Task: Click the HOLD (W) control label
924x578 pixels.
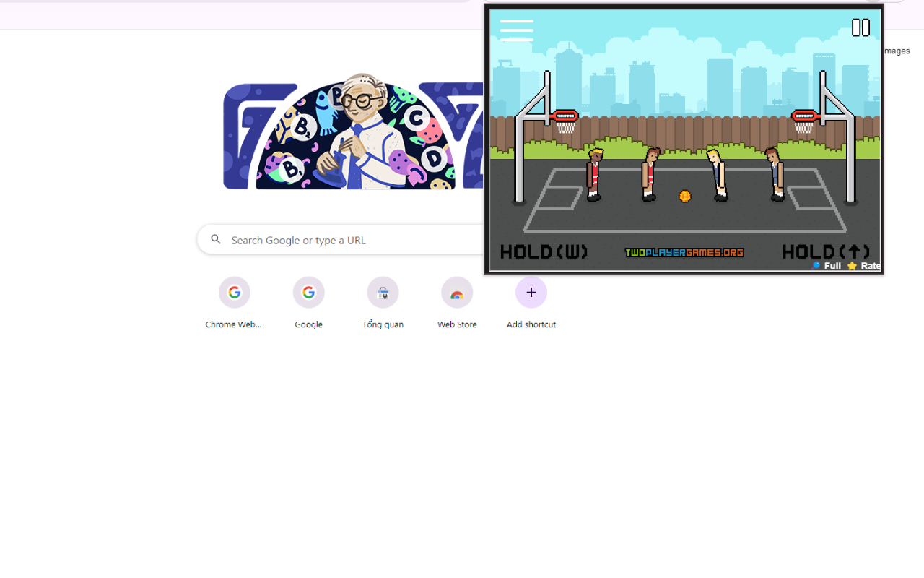Action: (544, 251)
